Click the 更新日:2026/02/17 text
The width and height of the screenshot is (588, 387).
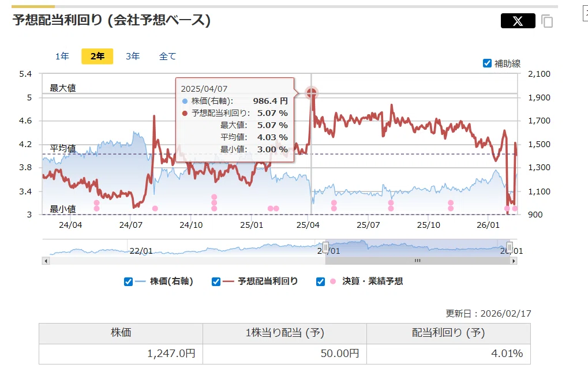point(488,314)
